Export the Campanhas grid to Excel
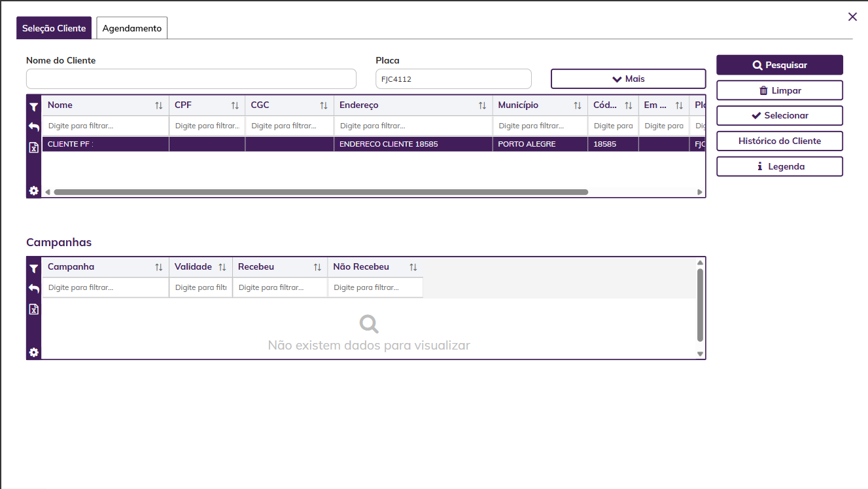Image resolution: width=868 pixels, height=489 pixels. 34,309
